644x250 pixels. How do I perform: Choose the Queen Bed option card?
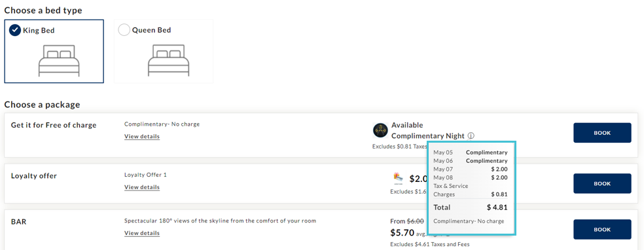(164, 51)
